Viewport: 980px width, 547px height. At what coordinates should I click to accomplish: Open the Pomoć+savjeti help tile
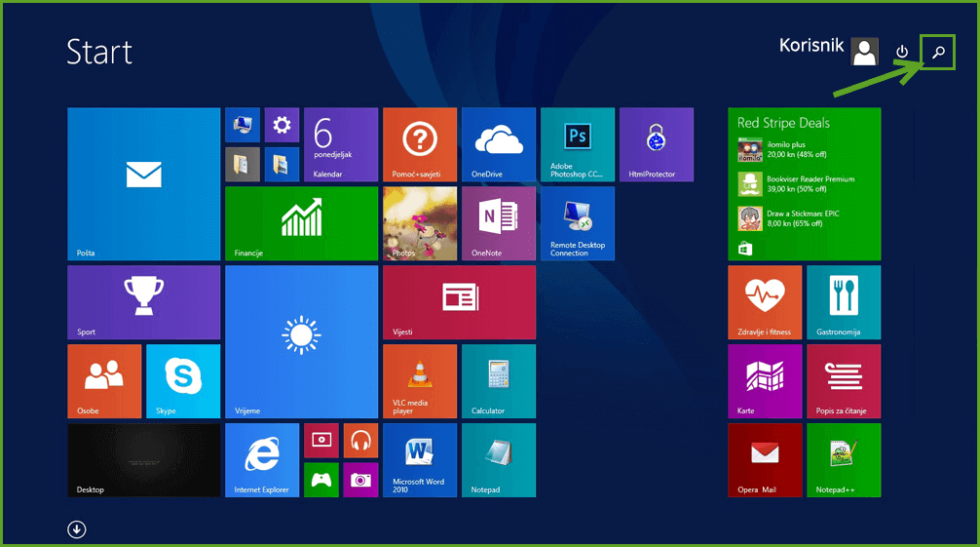(x=420, y=144)
